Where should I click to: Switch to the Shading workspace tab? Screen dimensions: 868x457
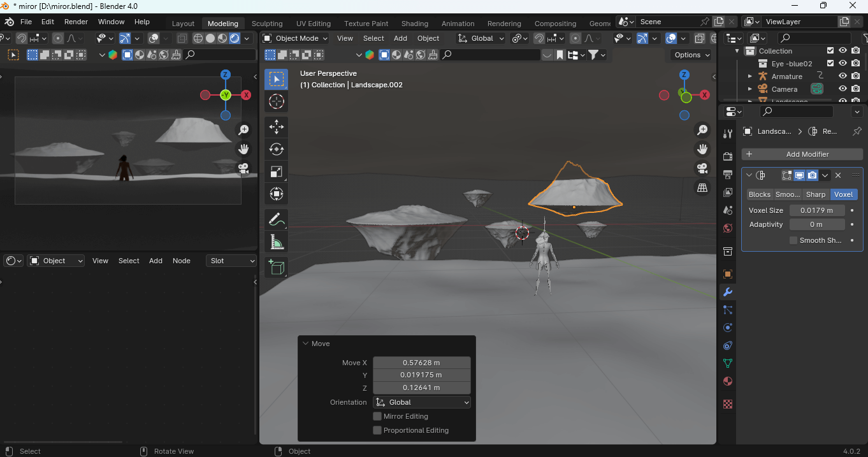coord(415,24)
